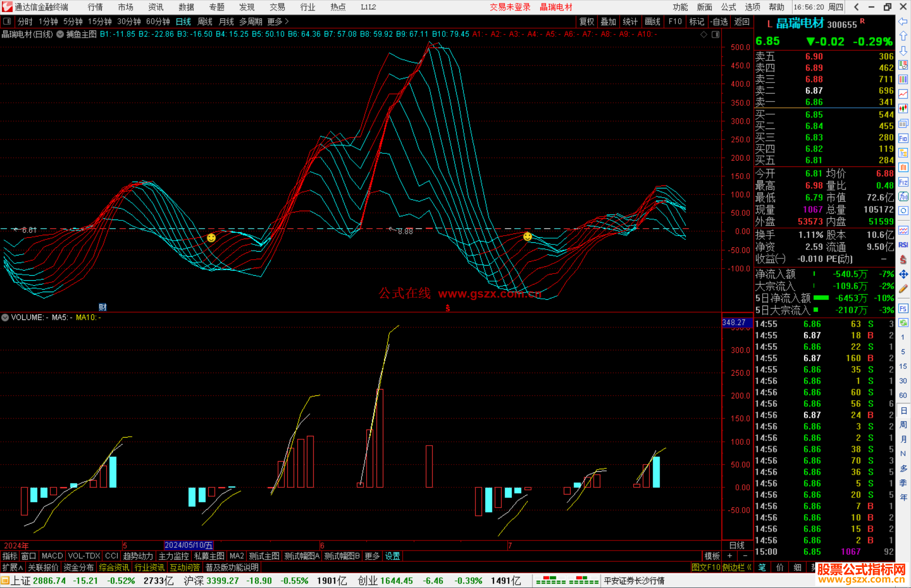
Task: Select the pencil drawing tool icon
Action: tap(903, 289)
